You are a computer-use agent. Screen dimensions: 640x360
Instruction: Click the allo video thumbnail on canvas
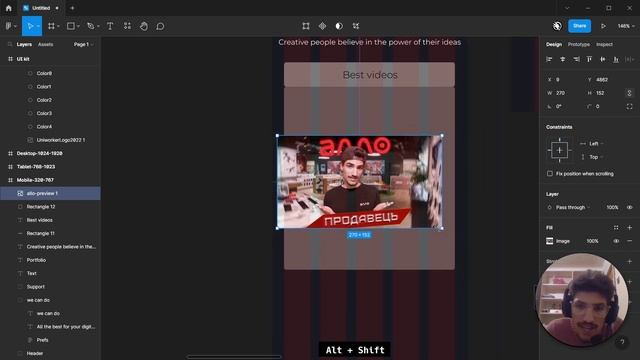point(360,182)
